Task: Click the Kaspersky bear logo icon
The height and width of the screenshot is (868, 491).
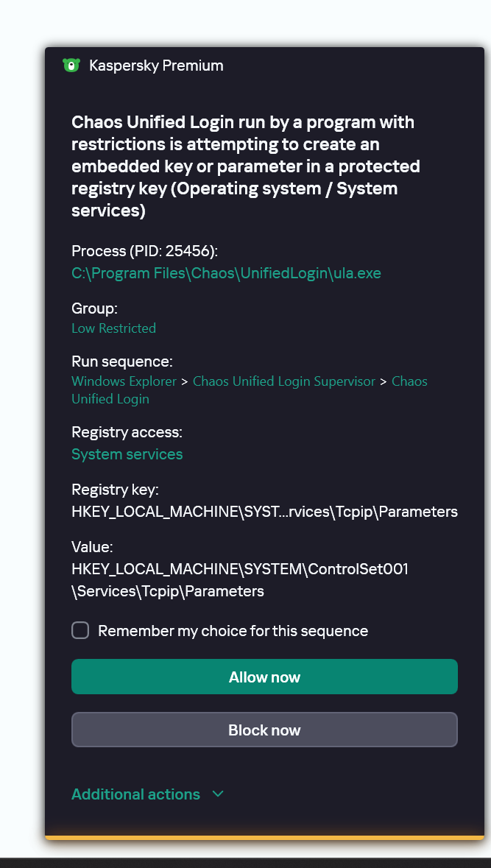Action: tap(71, 66)
